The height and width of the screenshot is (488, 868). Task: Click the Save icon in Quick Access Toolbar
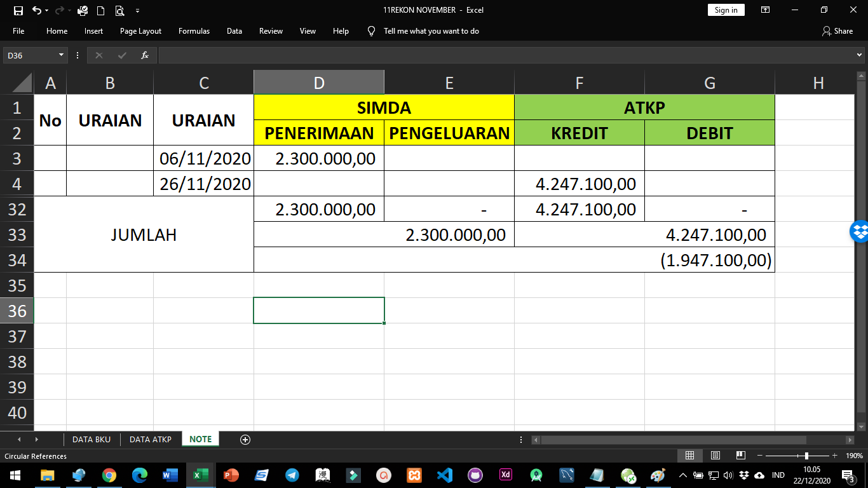coord(18,10)
